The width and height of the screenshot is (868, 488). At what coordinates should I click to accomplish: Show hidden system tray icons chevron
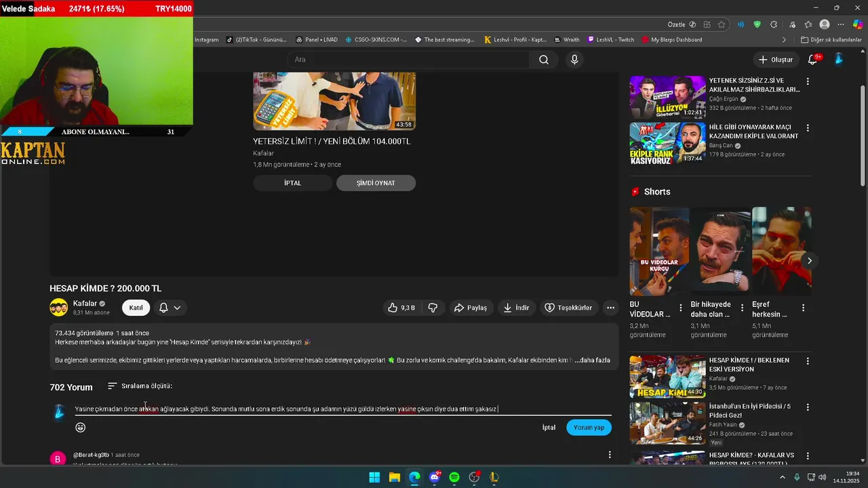(783, 477)
